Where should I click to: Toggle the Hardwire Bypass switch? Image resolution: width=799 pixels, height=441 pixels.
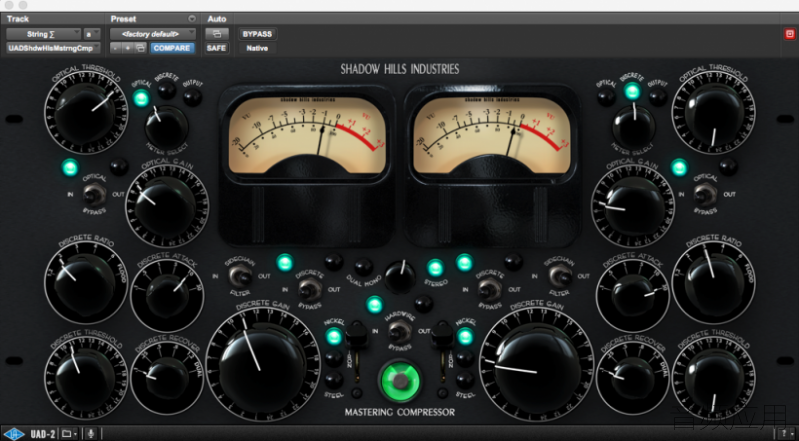tap(400, 332)
